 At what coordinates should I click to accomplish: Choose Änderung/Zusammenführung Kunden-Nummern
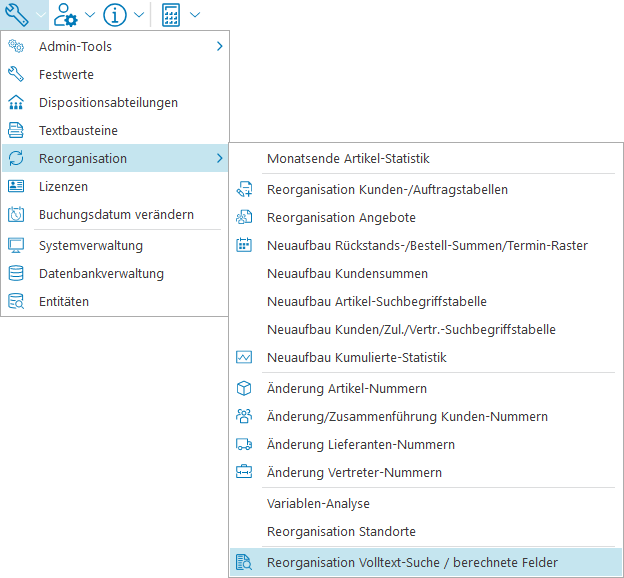[407, 416]
